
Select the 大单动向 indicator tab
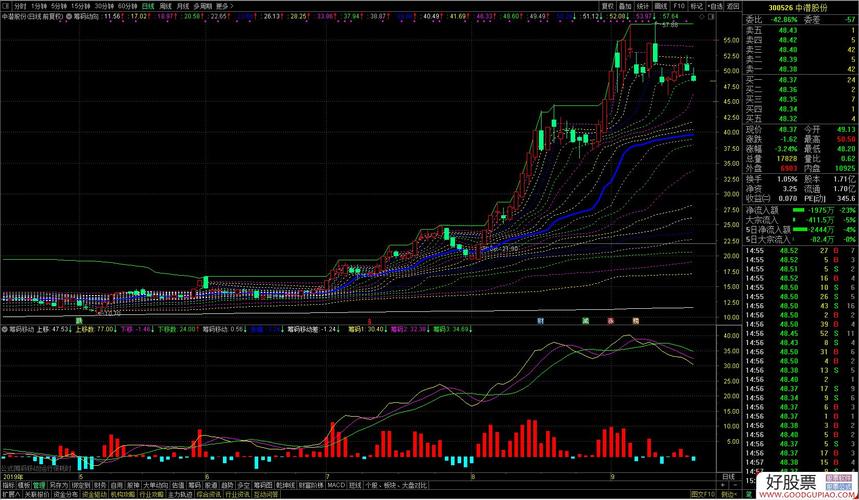point(156,485)
